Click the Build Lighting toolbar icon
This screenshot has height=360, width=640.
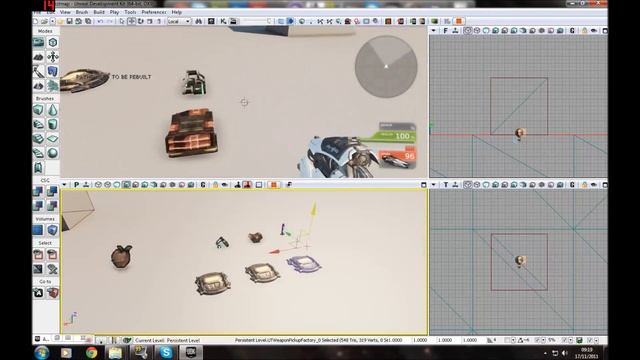(401, 21)
